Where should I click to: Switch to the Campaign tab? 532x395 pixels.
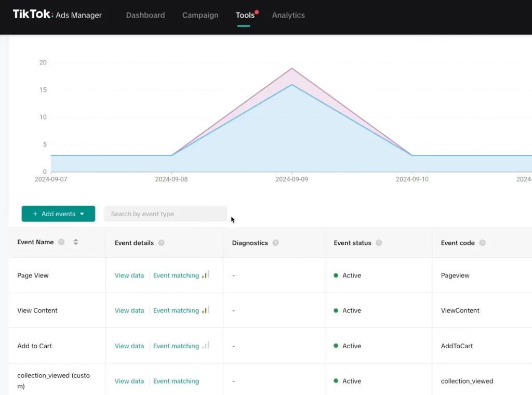(x=201, y=15)
